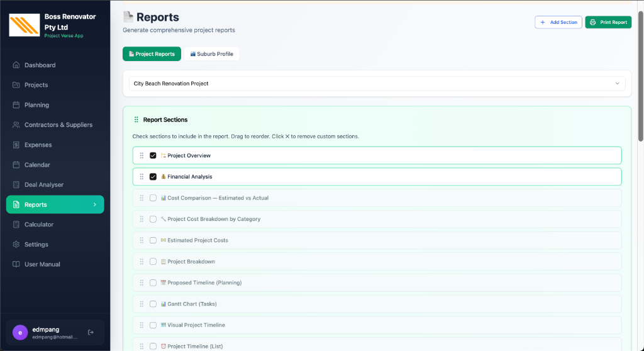
Task: Switch to the Suburb Profile tab
Action: pos(211,54)
